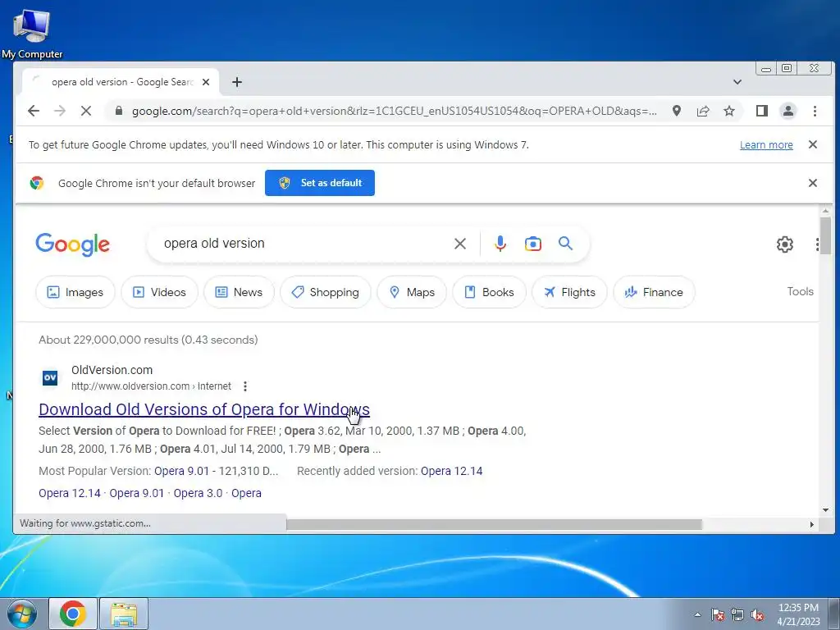Click the Action Center flag icon

pyautogui.click(x=718, y=614)
